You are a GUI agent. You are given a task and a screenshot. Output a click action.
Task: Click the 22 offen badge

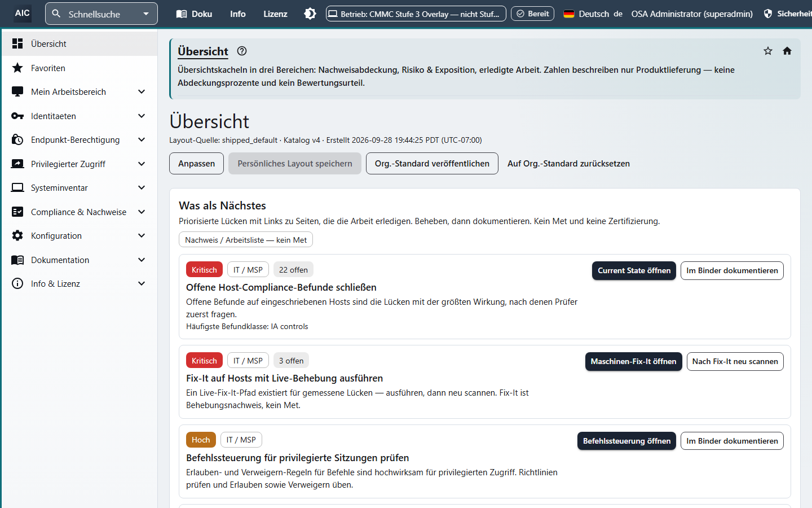[x=293, y=270]
